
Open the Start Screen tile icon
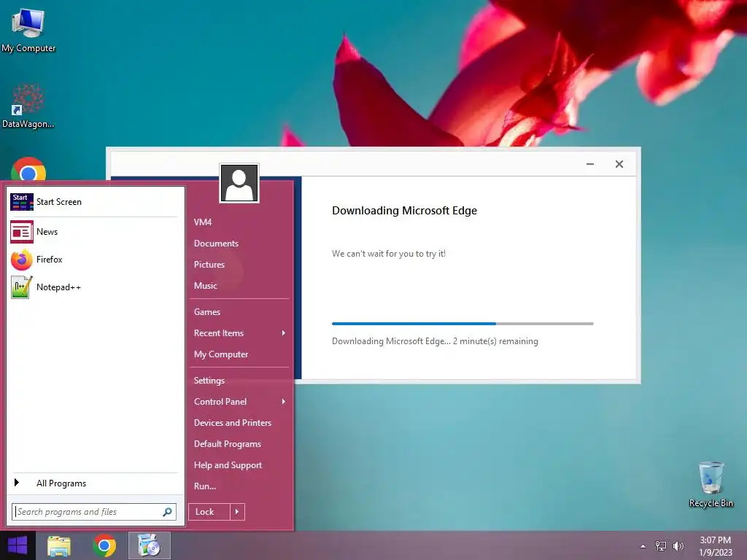click(21, 202)
